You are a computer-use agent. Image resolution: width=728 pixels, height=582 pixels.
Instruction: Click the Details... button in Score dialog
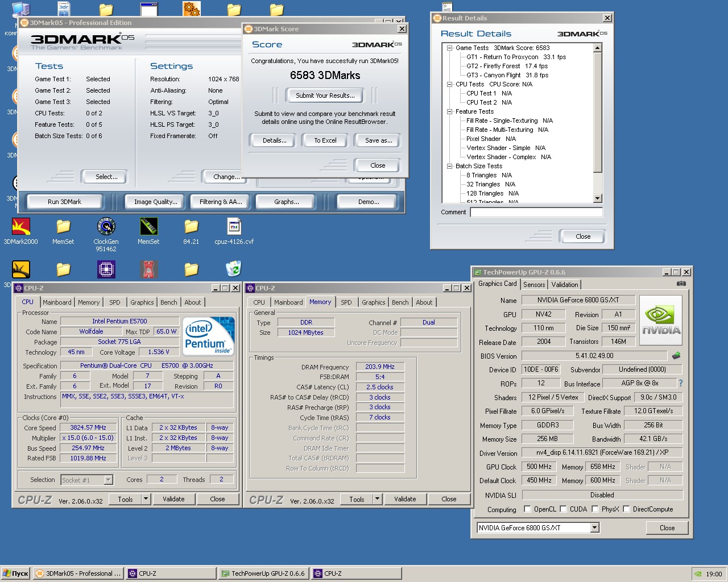pos(274,140)
